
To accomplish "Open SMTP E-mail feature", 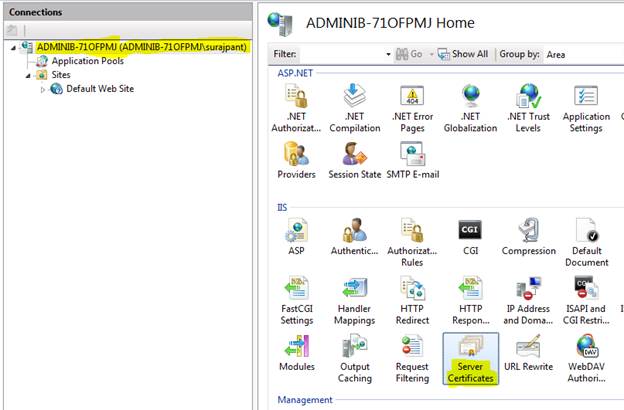I will pyautogui.click(x=413, y=160).
